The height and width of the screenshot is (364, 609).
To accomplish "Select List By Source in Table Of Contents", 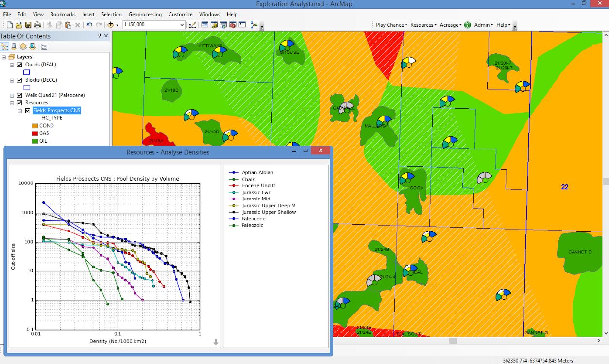I will click(14, 46).
